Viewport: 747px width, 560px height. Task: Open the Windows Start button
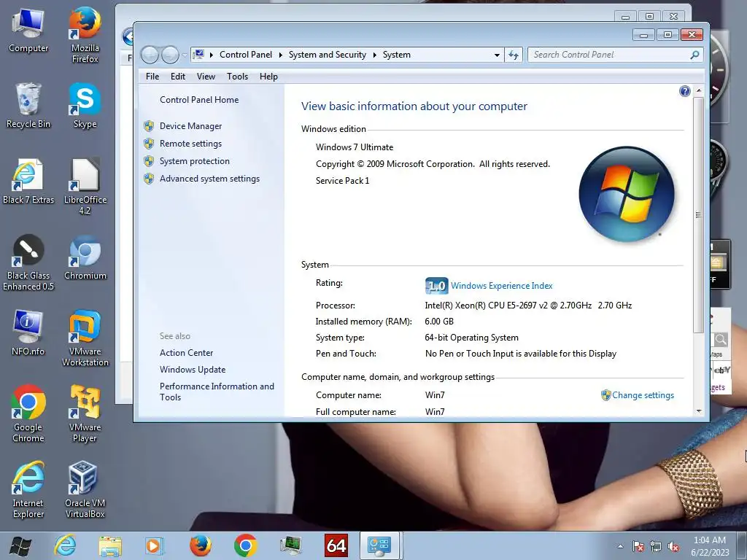pyautogui.click(x=20, y=546)
